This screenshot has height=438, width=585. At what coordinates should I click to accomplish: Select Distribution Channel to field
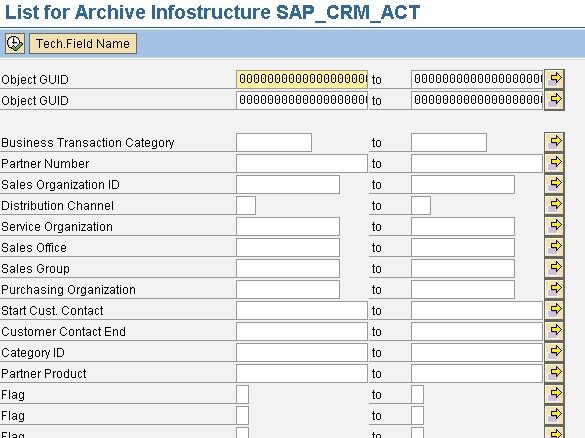point(421,205)
